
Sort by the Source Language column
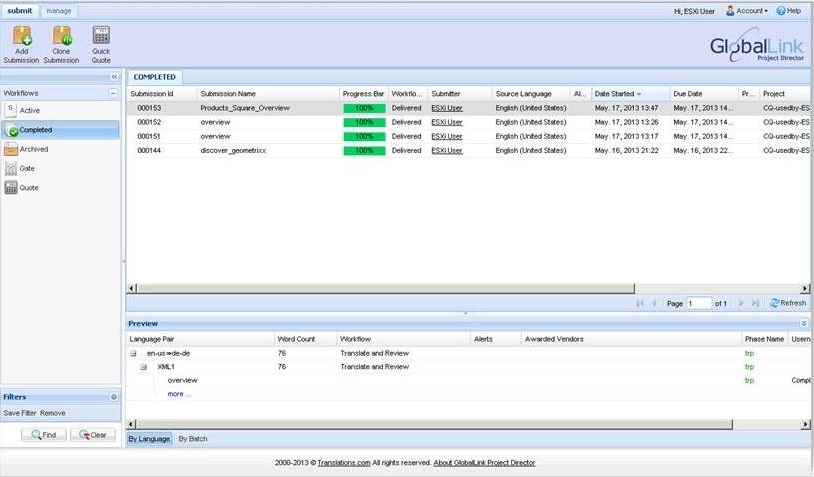(x=531, y=94)
